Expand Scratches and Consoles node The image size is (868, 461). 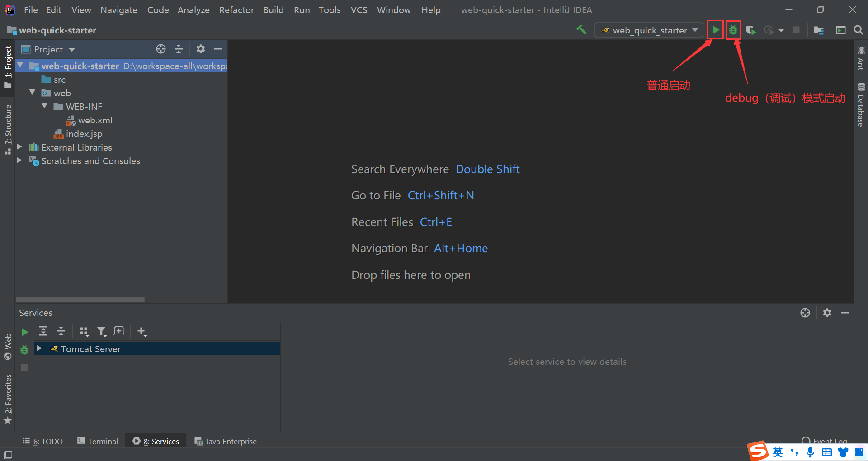[19, 160]
